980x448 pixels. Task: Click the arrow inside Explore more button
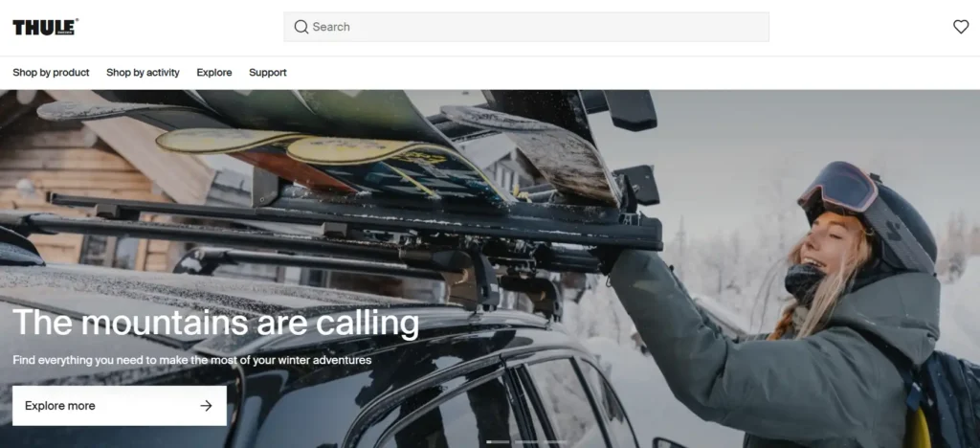click(206, 406)
